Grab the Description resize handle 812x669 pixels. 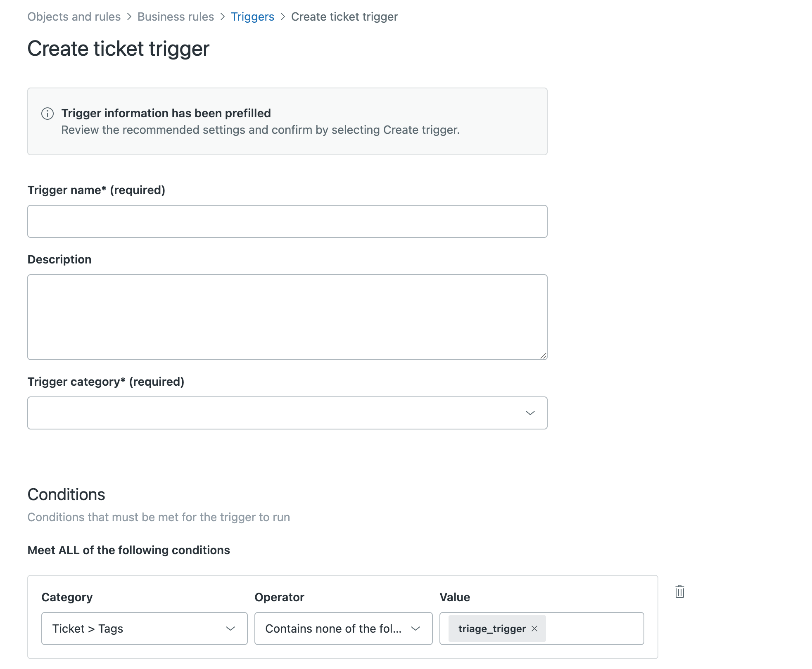click(543, 356)
